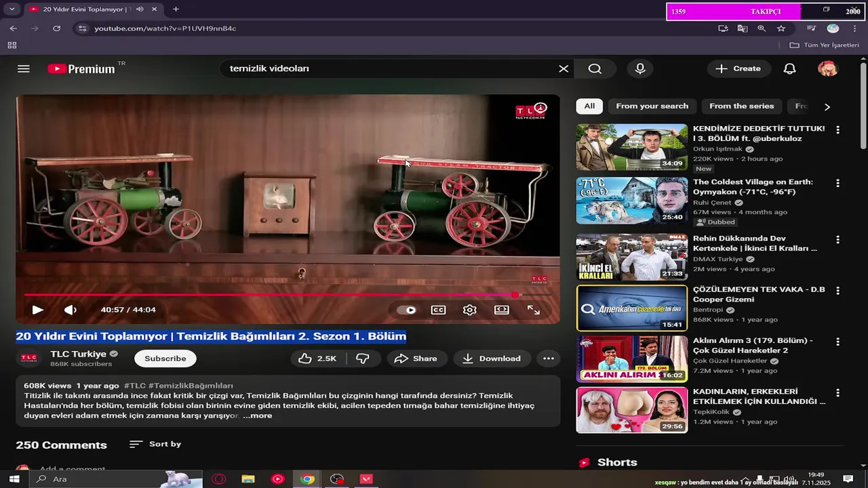
Task: Open the Create button
Action: [738, 68]
